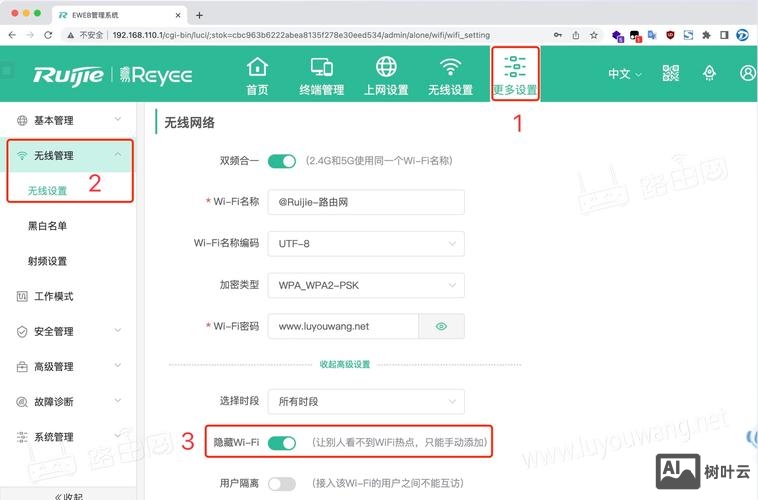Show the QR code icon

click(671, 74)
